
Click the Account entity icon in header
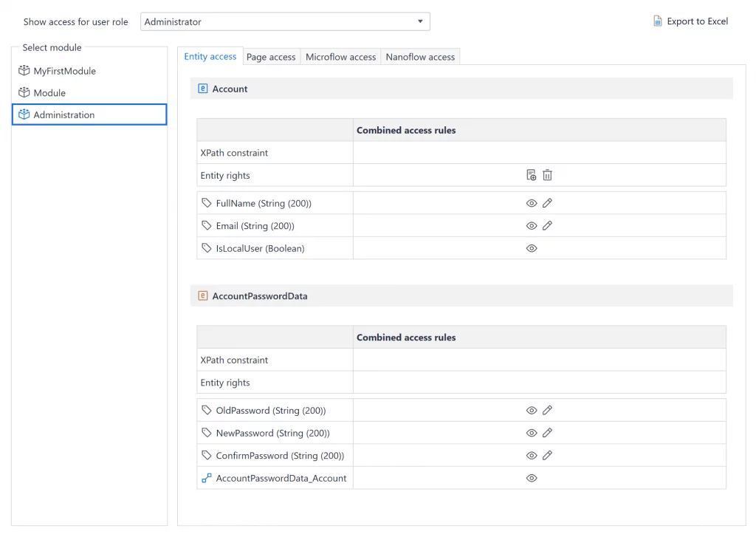[203, 89]
